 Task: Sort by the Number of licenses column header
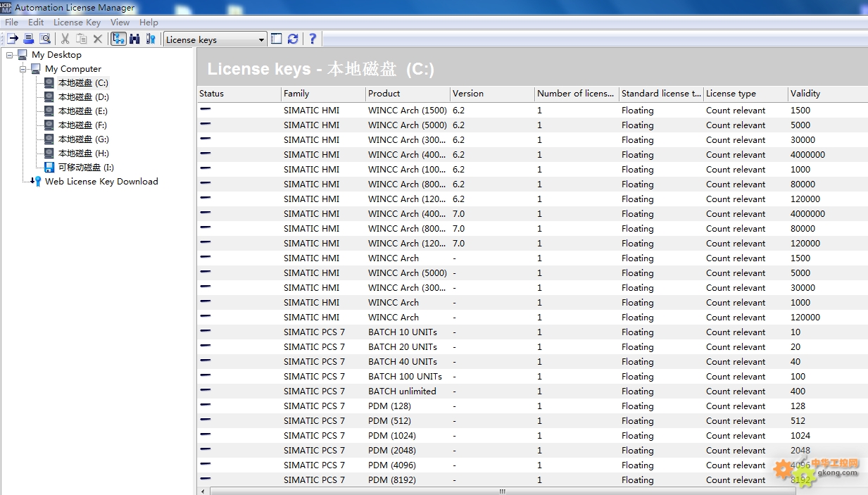(x=577, y=94)
